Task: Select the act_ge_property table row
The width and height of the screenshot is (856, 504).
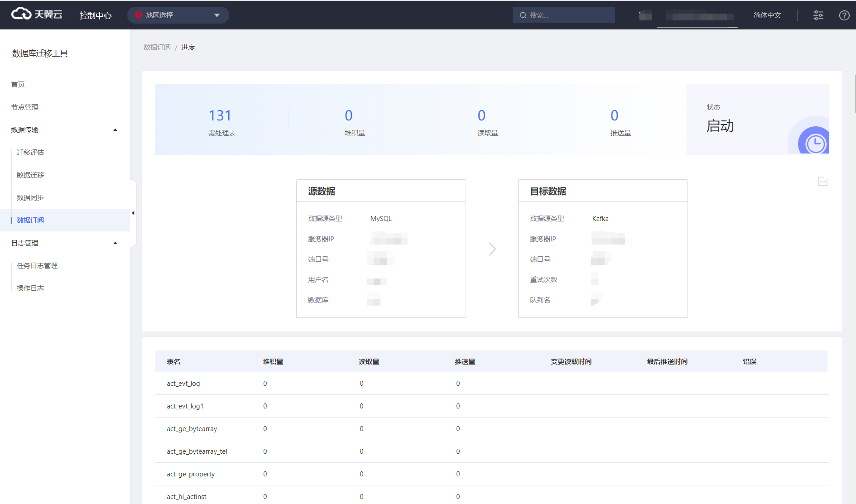Action: pyautogui.click(x=491, y=474)
